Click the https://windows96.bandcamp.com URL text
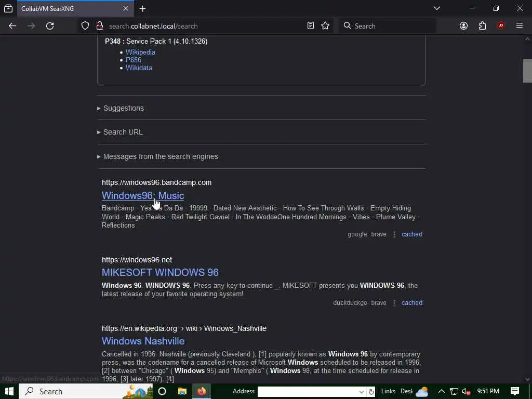Image resolution: width=532 pixels, height=399 pixels. coord(156,182)
